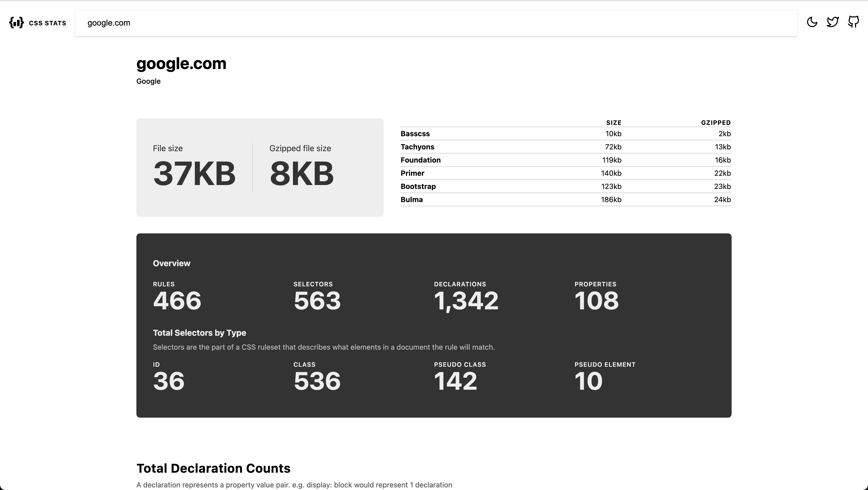Image resolution: width=868 pixels, height=490 pixels.
Task: Click the PROPERTIES label
Action: pos(595,284)
